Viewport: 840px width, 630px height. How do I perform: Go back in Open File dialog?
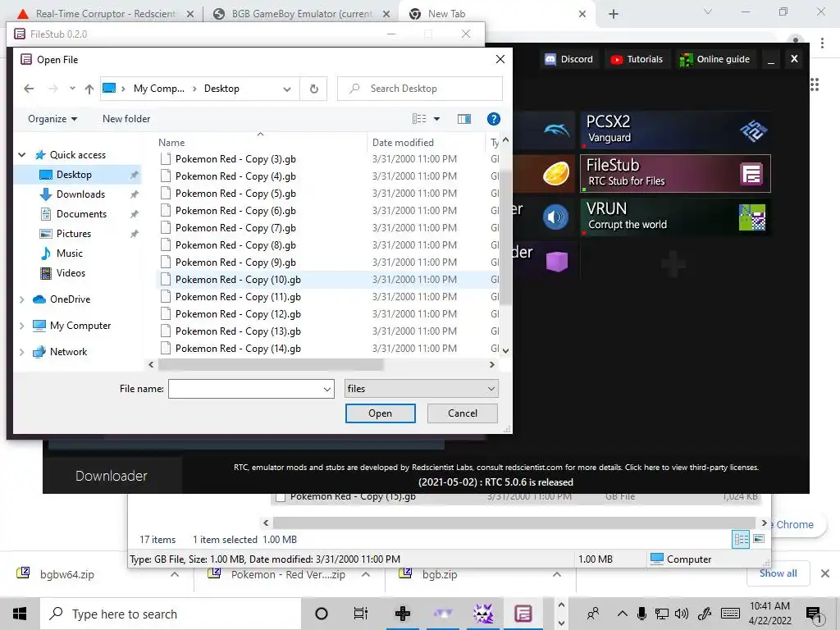(29, 89)
